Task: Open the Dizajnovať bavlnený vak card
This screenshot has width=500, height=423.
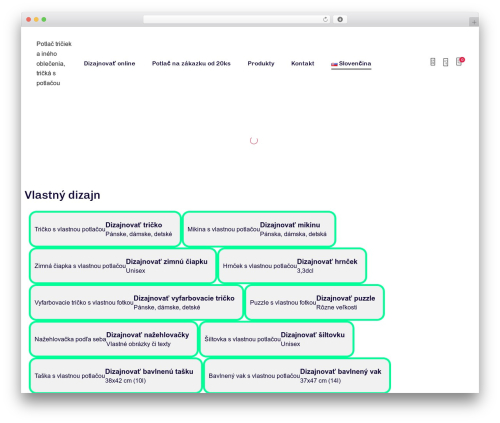Action: coord(297,375)
